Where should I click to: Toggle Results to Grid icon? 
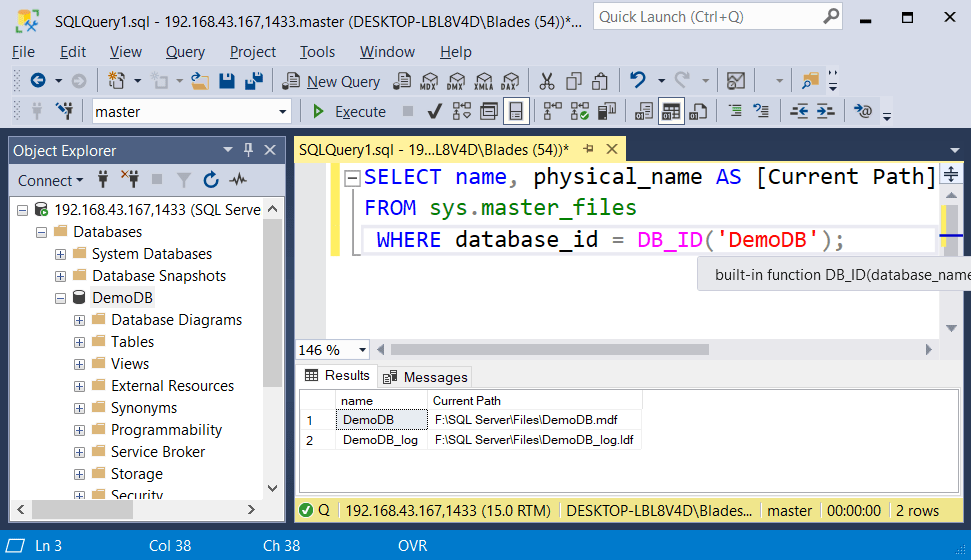[671, 112]
